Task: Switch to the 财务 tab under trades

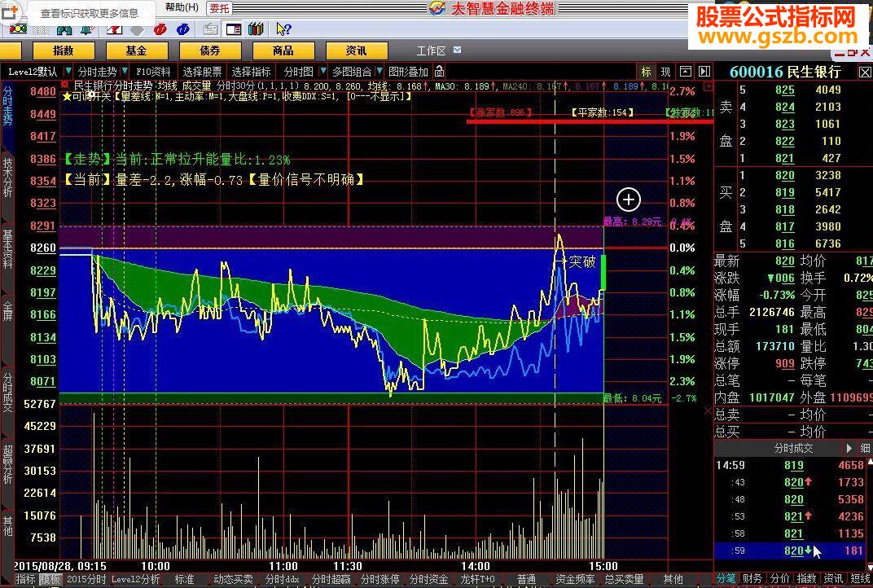Action: pos(752,579)
